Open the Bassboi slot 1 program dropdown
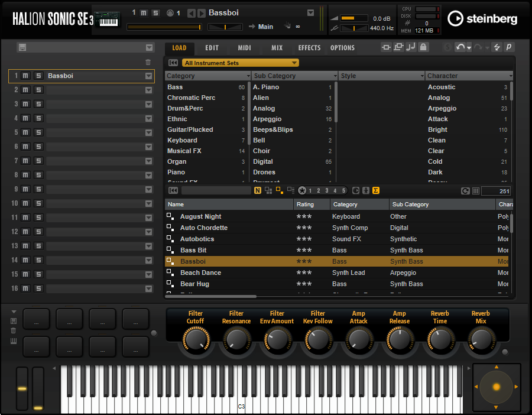Image resolution: width=532 pixels, height=415 pixels. (x=149, y=76)
